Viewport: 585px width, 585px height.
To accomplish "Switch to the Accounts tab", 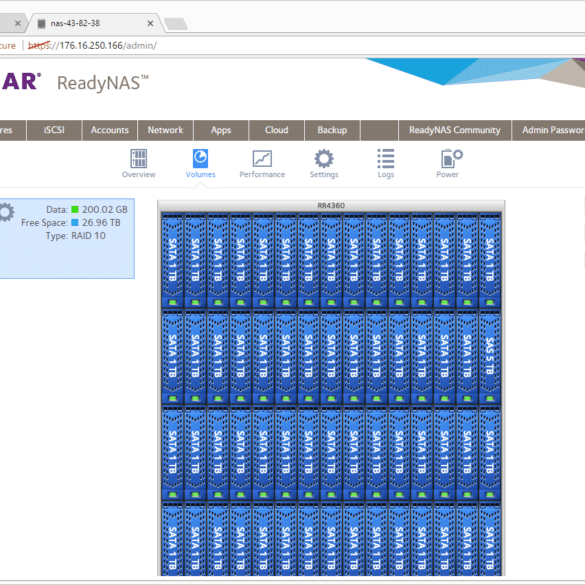I will tap(110, 130).
